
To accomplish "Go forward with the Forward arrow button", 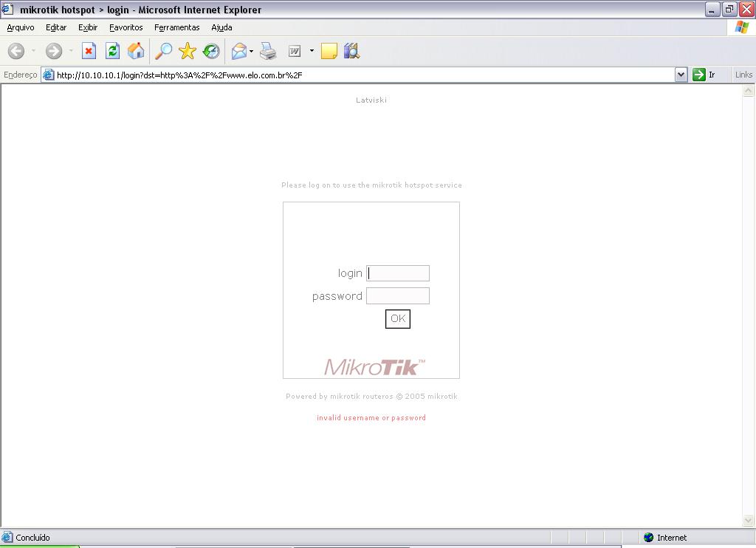I will point(53,51).
